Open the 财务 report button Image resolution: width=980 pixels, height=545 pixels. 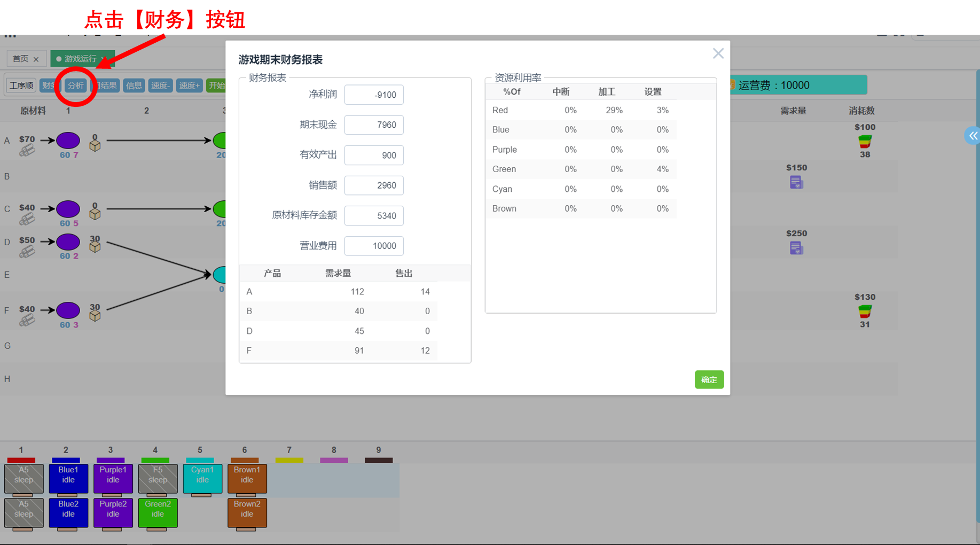point(49,85)
